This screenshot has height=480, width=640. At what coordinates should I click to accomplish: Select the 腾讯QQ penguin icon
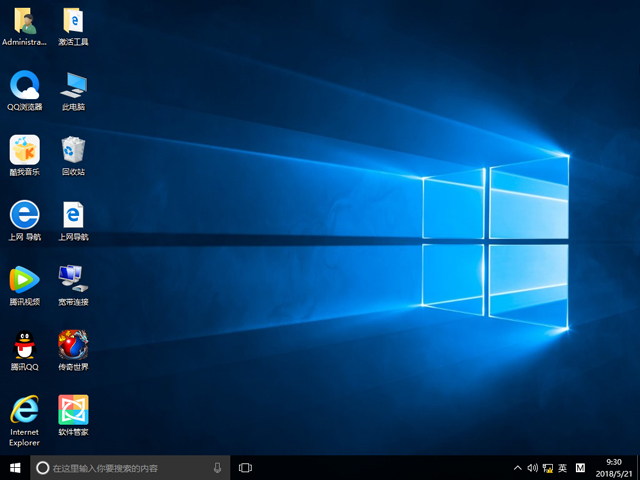[x=24, y=345]
